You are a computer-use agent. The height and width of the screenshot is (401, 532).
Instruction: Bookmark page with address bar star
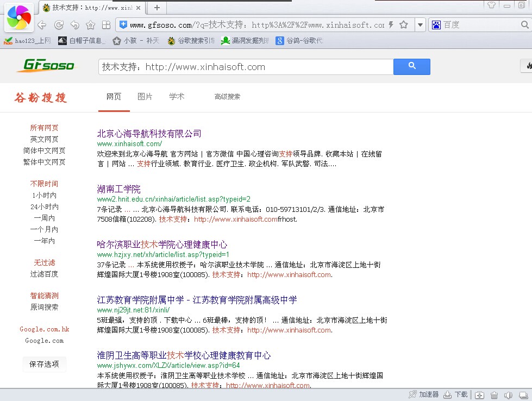[403, 24]
